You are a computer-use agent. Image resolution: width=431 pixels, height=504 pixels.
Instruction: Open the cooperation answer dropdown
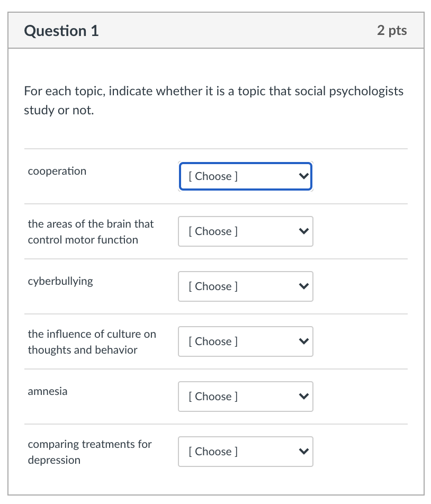[x=245, y=176]
